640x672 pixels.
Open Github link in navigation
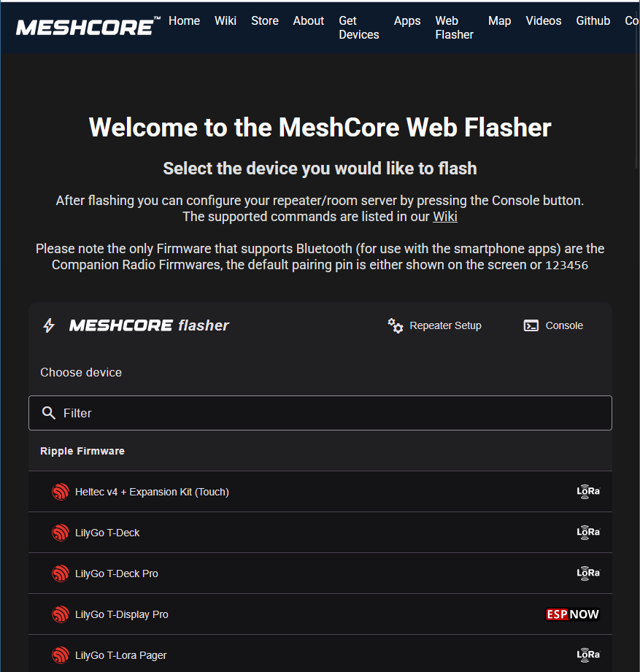pos(593,20)
